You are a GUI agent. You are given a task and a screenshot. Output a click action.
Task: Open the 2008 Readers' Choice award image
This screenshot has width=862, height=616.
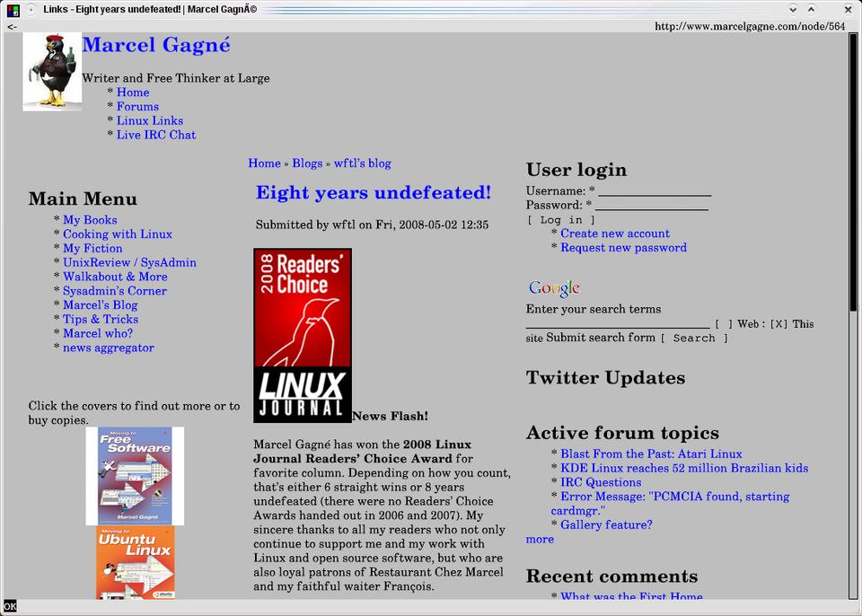pos(303,335)
